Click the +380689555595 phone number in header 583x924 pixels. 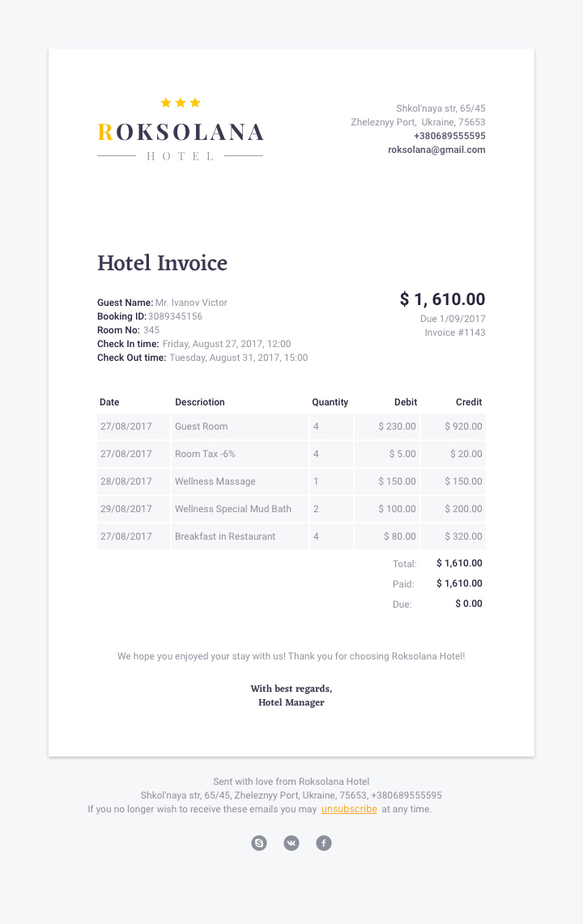(449, 136)
